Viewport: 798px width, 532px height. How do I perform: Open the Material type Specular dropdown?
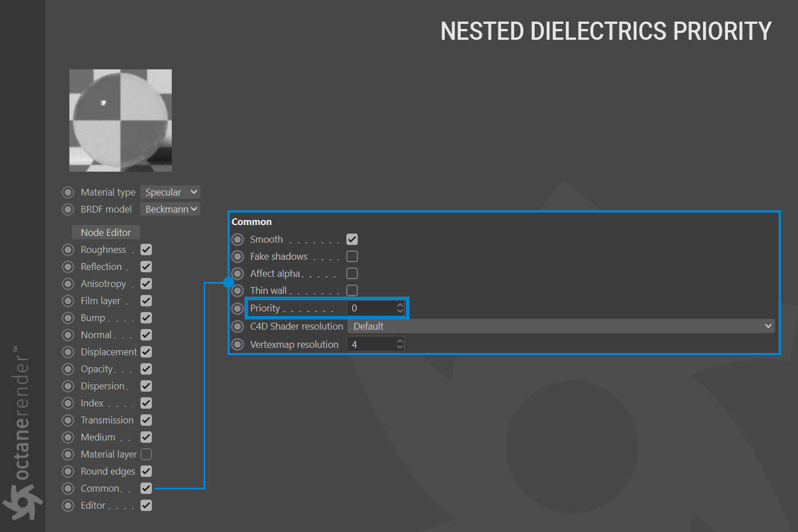coord(170,192)
